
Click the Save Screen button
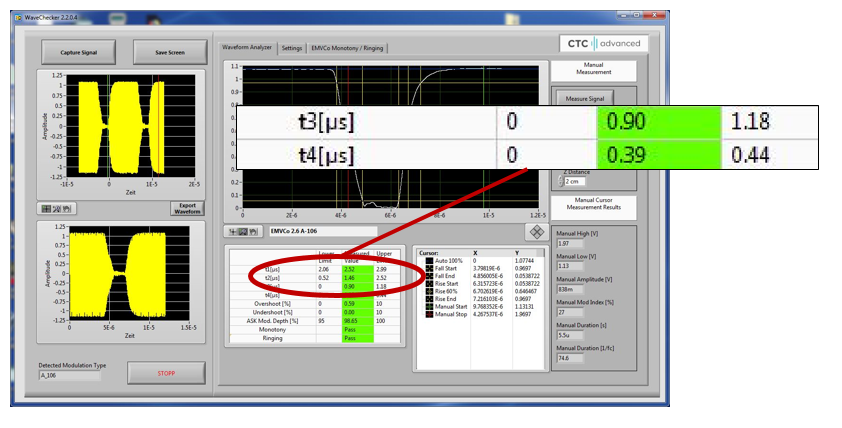pyautogui.click(x=170, y=53)
